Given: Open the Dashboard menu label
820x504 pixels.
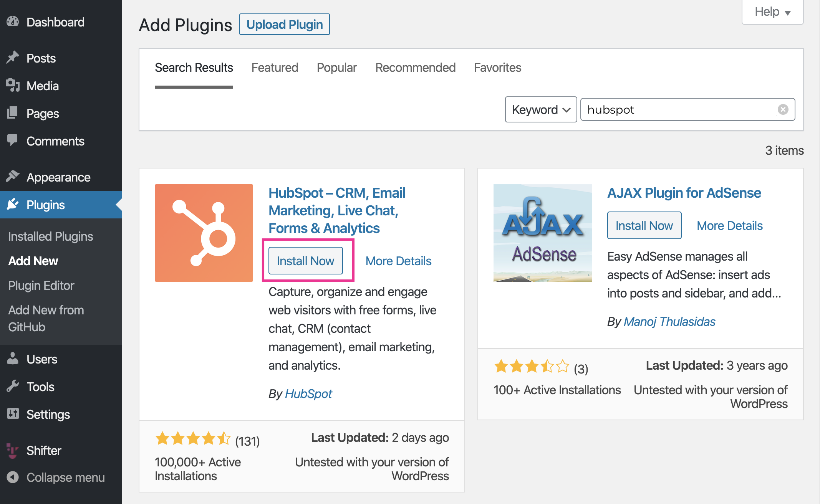Looking at the screenshot, I should tap(55, 22).
